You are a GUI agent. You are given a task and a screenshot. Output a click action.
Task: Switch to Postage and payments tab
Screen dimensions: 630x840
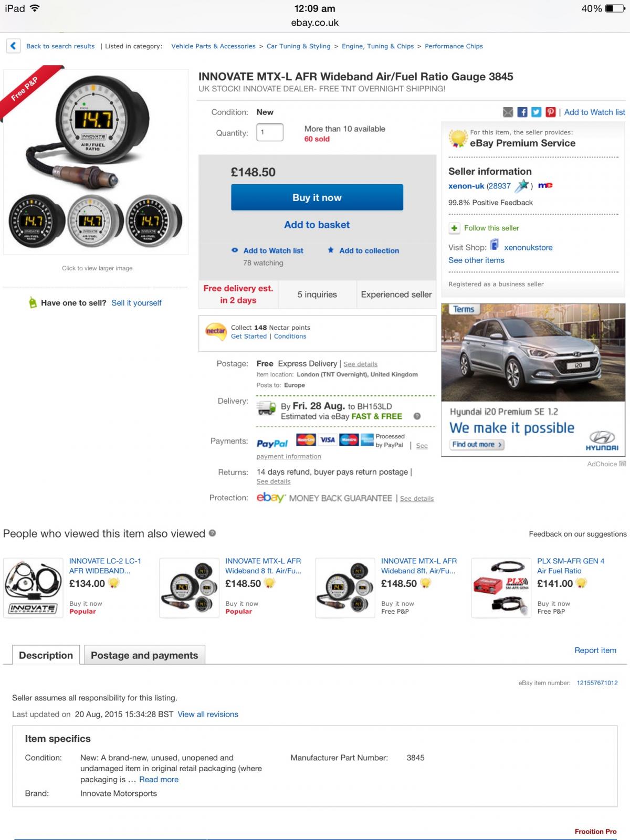click(144, 655)
